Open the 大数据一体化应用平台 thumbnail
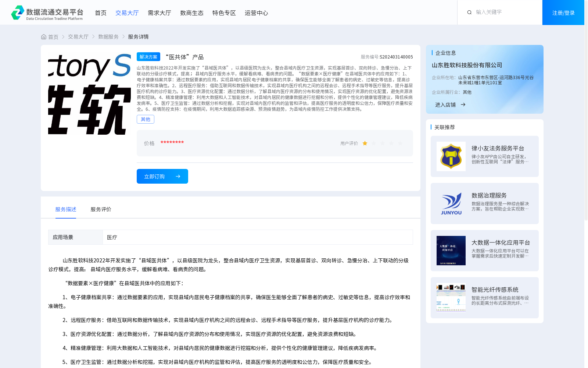The height and width of the screenshot is (368, 588). 451,251
